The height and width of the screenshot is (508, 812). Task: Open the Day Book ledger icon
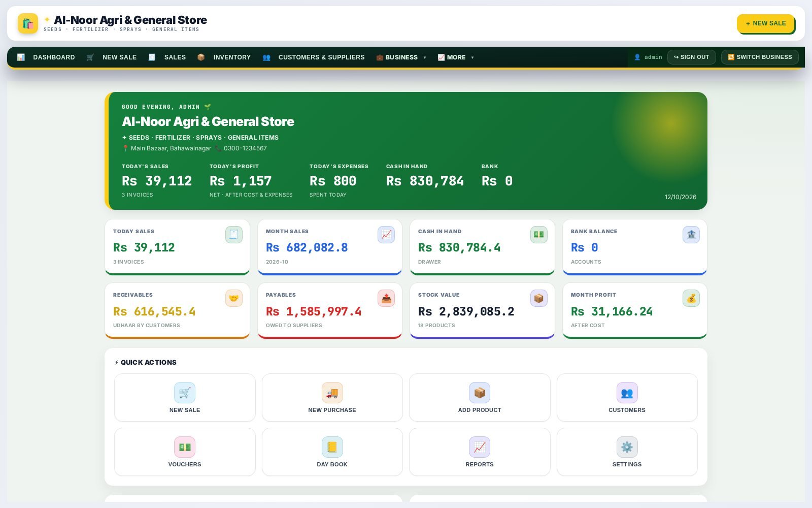(x=332, y=447)
